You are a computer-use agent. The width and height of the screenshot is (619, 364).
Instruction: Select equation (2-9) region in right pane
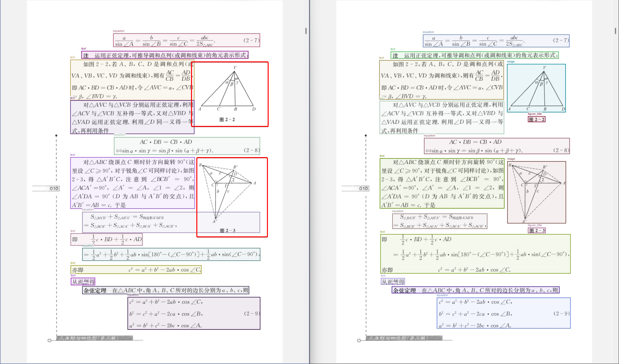coord(504,313)
